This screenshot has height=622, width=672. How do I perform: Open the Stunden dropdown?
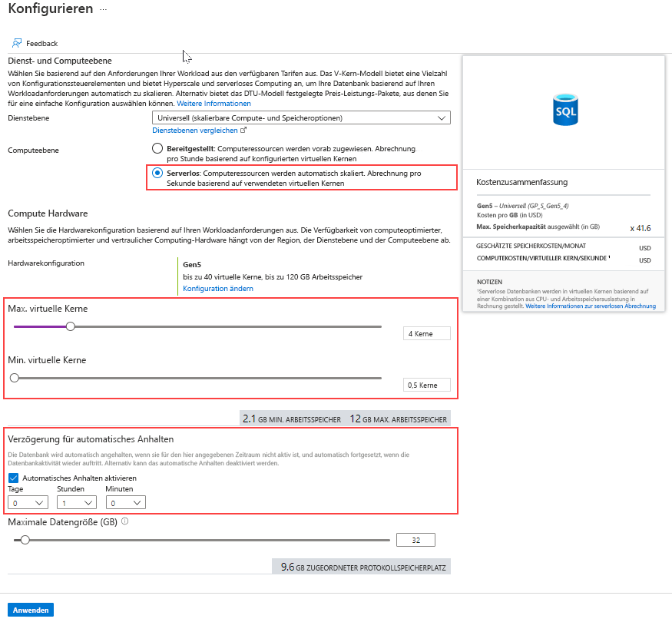[77, 502]
